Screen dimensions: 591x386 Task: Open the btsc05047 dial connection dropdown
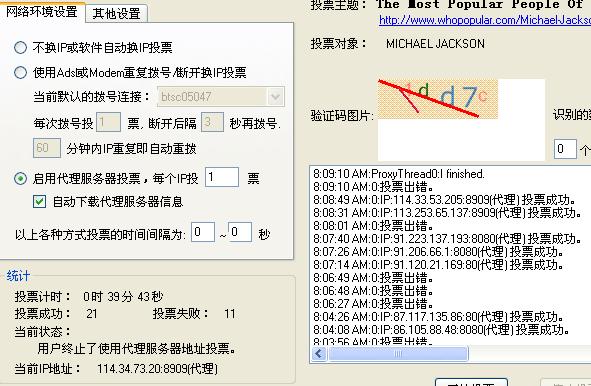pos(276,97)
